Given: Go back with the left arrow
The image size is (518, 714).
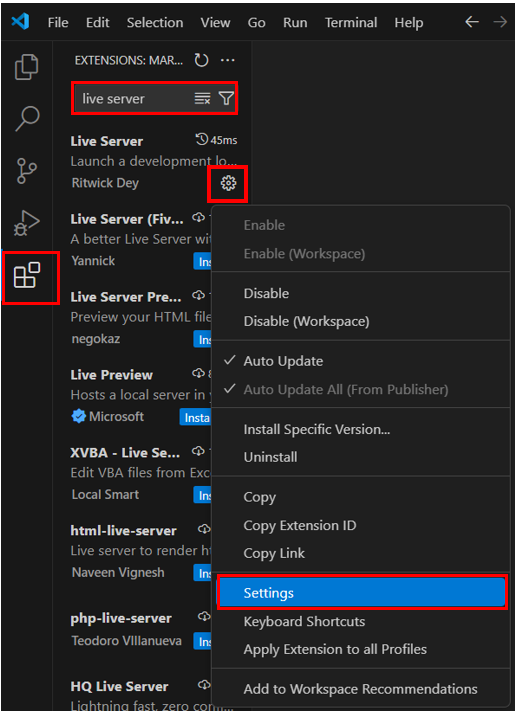Looking at the screenshot, I should 472,21.
